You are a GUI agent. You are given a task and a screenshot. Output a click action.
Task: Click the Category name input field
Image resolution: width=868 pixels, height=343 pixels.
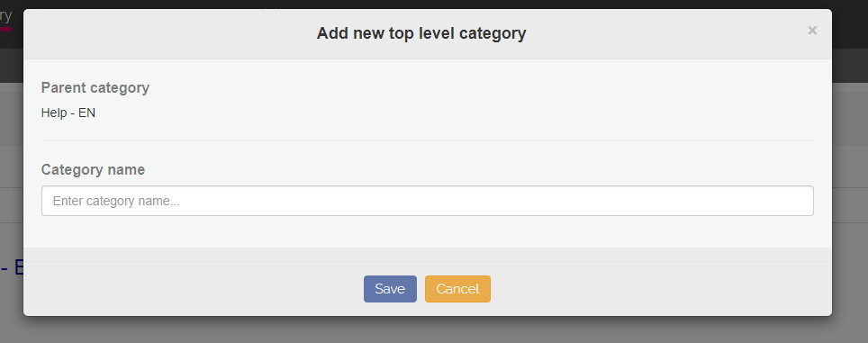click(x=428, y=201)
